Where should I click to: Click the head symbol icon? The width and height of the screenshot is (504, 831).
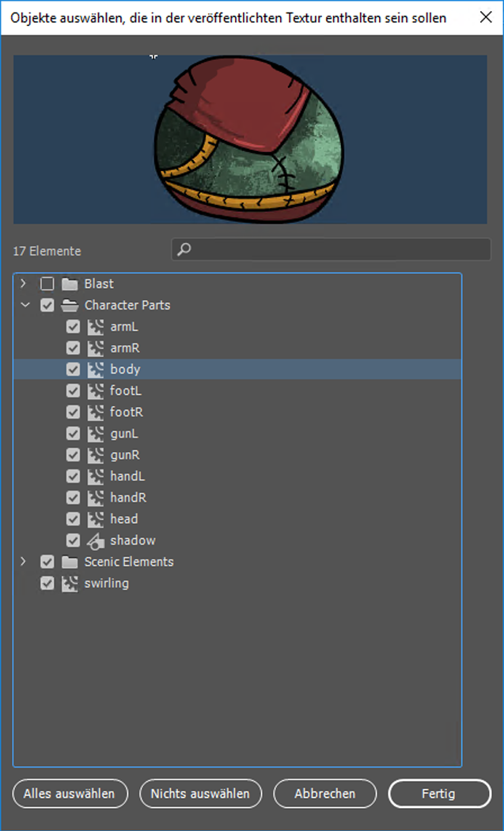pos(96,519)
